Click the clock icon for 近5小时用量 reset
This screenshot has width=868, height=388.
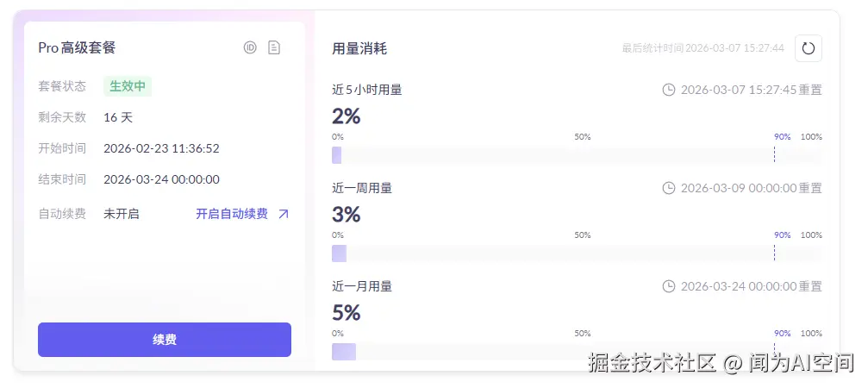(x=668, y=90)
